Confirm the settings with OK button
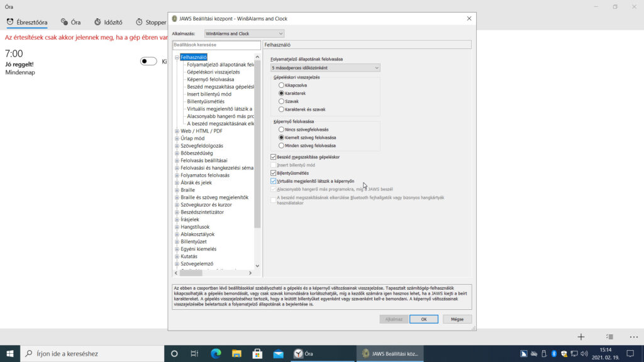Image resolution: width=644 pixels, height=362 pixels. (x=423, y=319)
